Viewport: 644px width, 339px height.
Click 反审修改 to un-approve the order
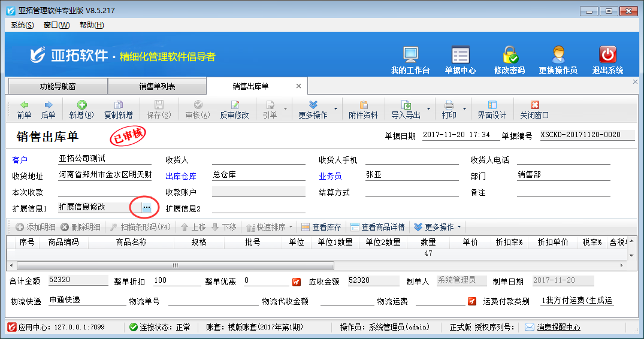click(x=234, y=110)
